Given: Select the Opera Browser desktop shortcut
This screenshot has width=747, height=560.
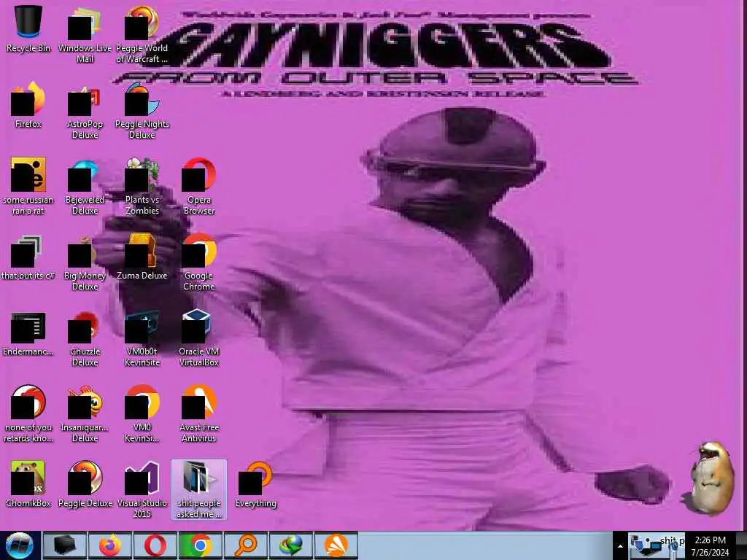Looking at the screenshot, I should click(x=199, y=186).
